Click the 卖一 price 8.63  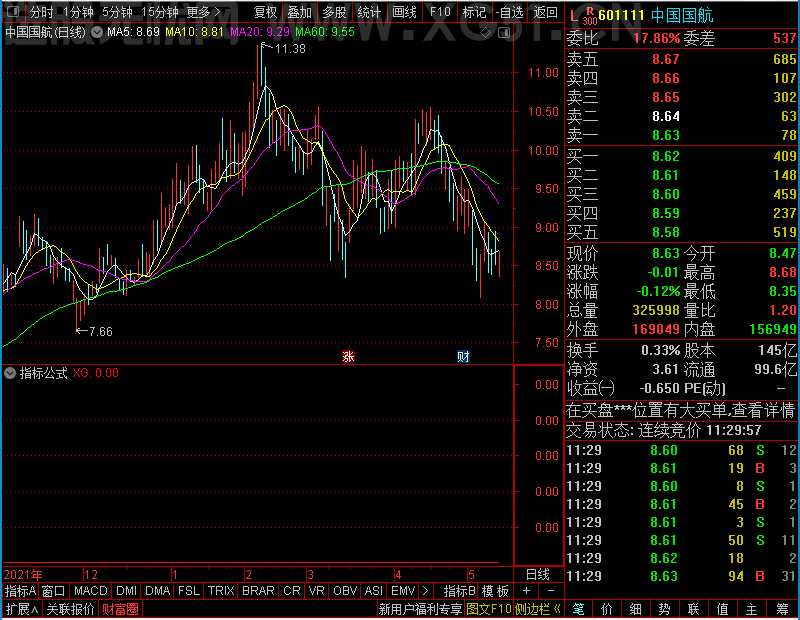tap(666, 135)
